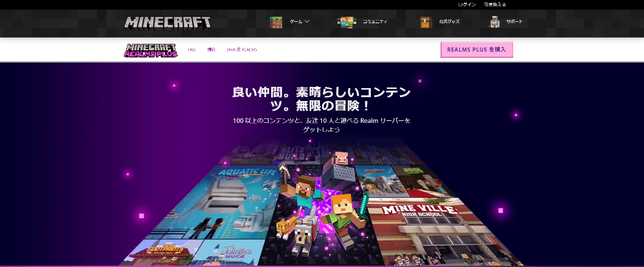Click the REALMS PLUS を購入 button
The height and width of the screenshot is (267, 644).
(477, 50)
